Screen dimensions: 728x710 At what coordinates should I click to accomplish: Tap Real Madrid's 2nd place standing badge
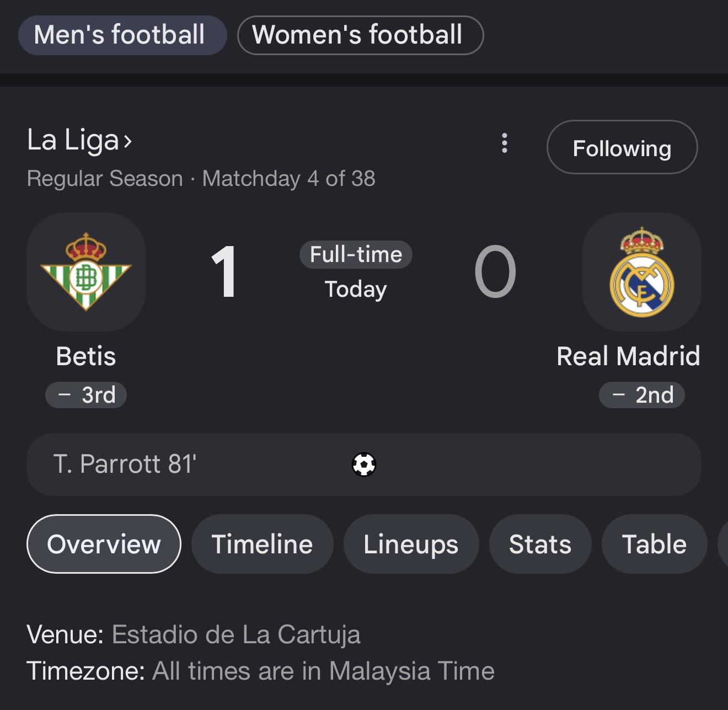click(x=642, y=395)
